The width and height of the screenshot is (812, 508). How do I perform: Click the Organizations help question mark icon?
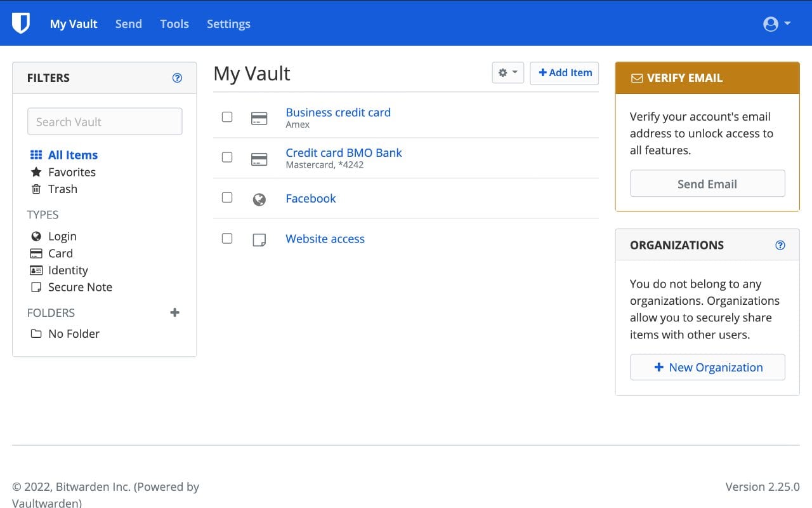pos(780,245)
